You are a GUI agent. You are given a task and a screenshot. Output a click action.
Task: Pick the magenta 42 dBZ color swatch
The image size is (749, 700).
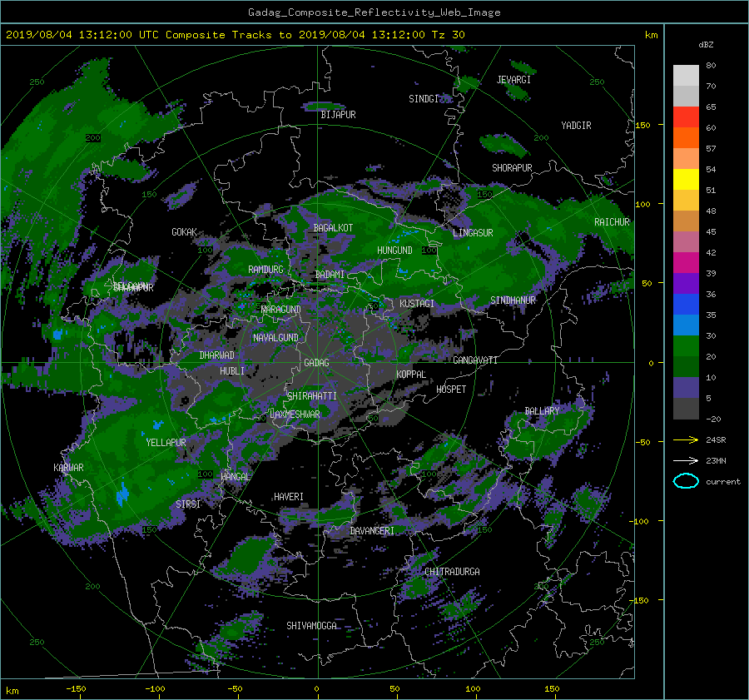(686, 262)
